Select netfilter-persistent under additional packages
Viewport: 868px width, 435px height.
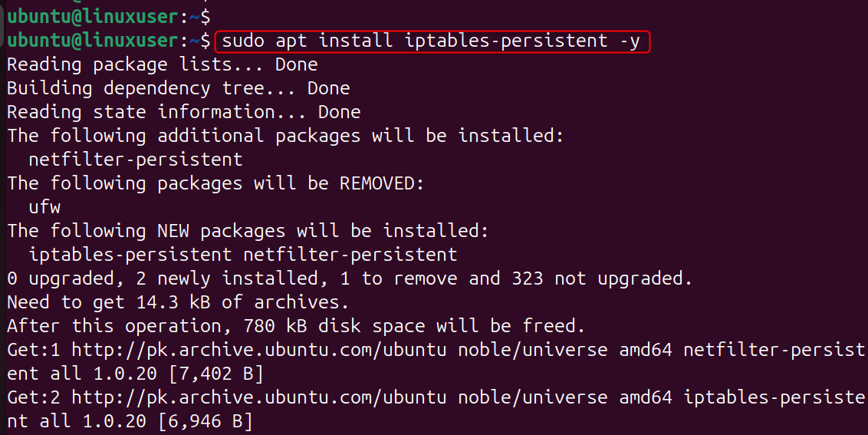coord(135,160)
